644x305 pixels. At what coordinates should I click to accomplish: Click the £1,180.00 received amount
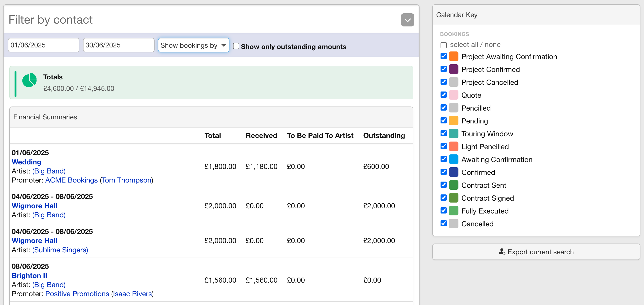click(x=261, y=167)
